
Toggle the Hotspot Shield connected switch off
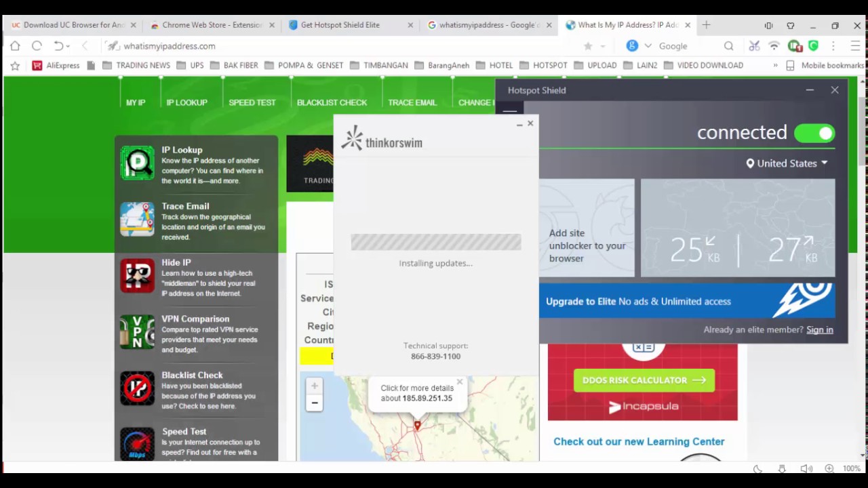click(x=814, y=134)
